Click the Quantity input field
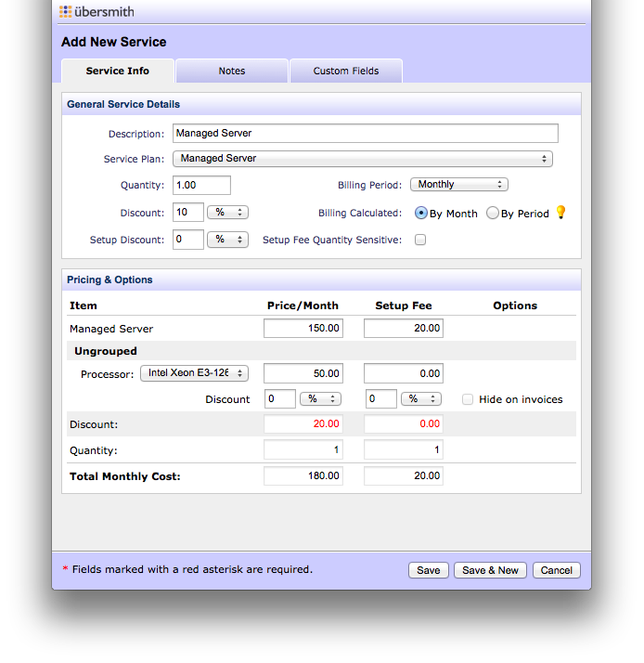 point(201,186)
